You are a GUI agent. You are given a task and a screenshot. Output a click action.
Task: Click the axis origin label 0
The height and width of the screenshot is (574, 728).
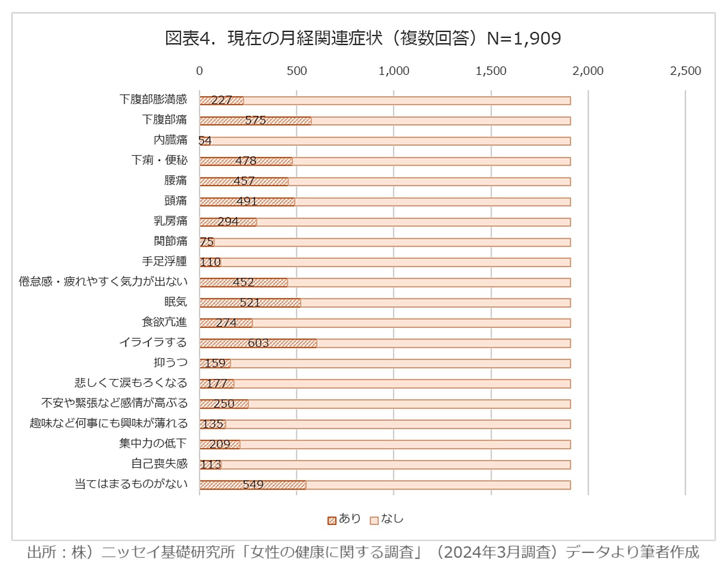(x=199, y=71)
